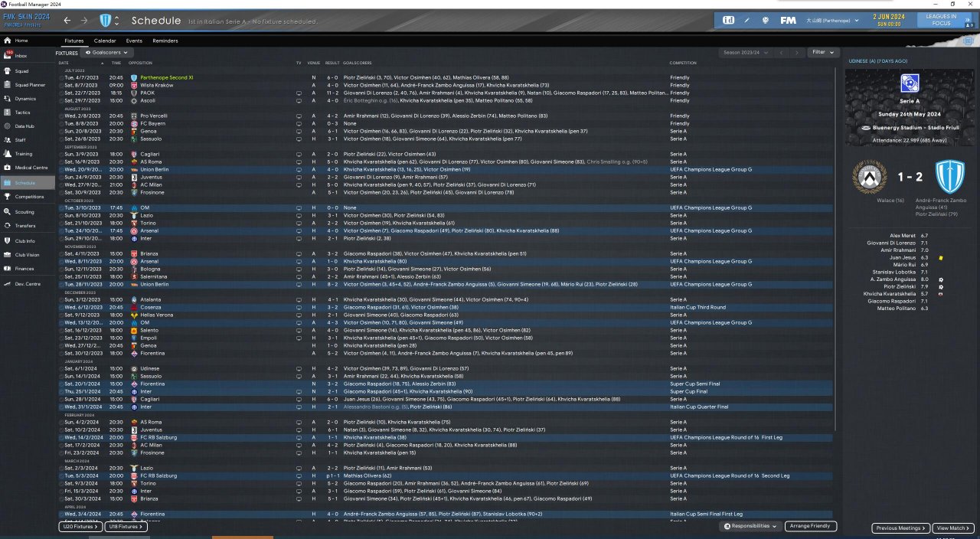The image size is (980, 539).
Task: Toggle row selector for Pro Vercelli fixture
Action: click(61, 116)
